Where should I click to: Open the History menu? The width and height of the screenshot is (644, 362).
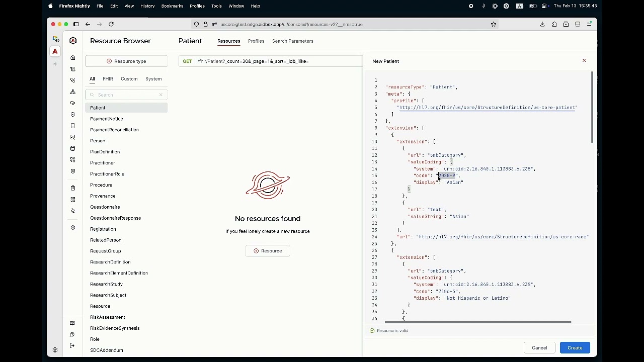click(x=147, y=6)
